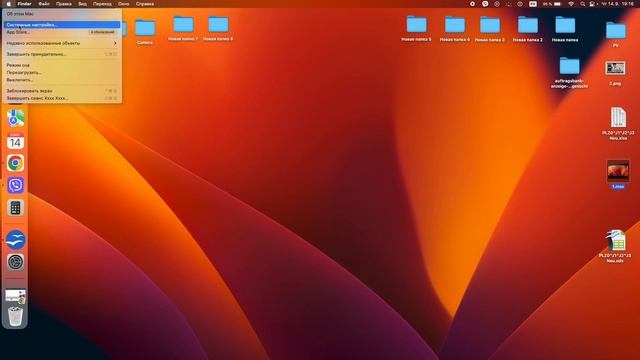Click the screen recording status icon
This screenshot has height=360, width=640.
point(472,4)
